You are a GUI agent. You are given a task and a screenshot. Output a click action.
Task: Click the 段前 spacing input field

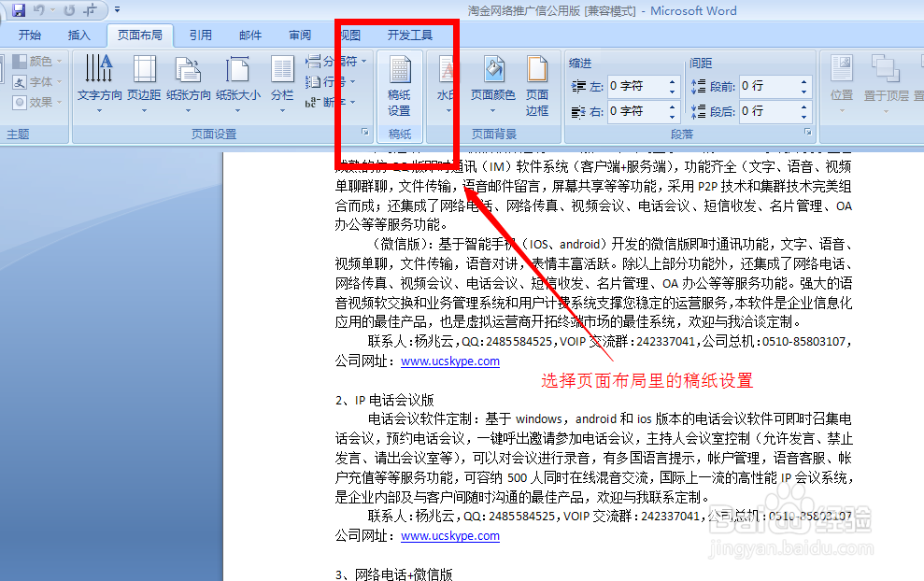769,87
